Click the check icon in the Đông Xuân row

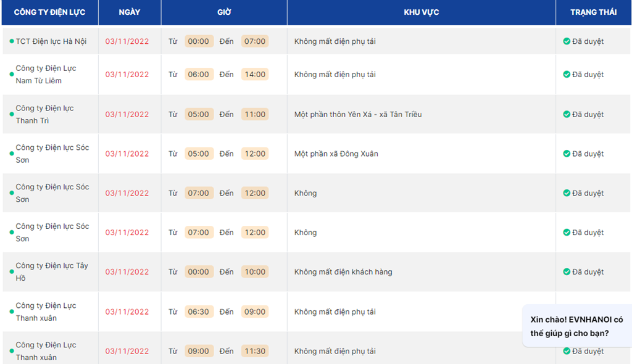pos(567,154)
